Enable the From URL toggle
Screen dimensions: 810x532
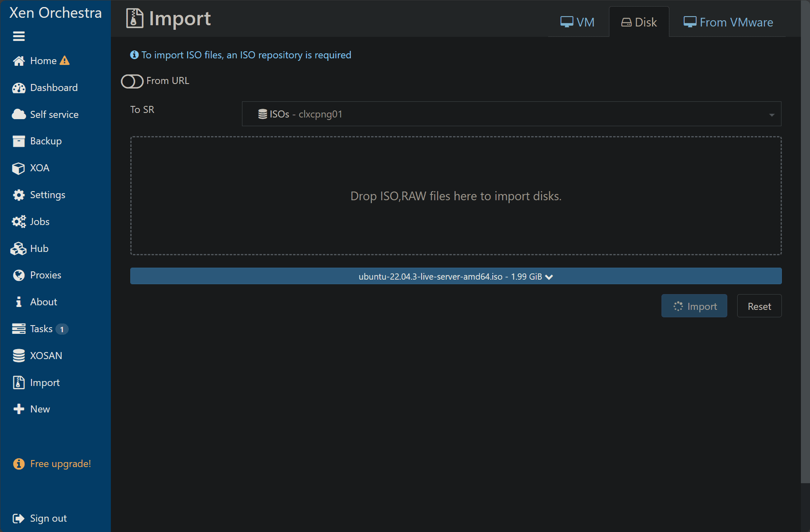tap(132, 81)
